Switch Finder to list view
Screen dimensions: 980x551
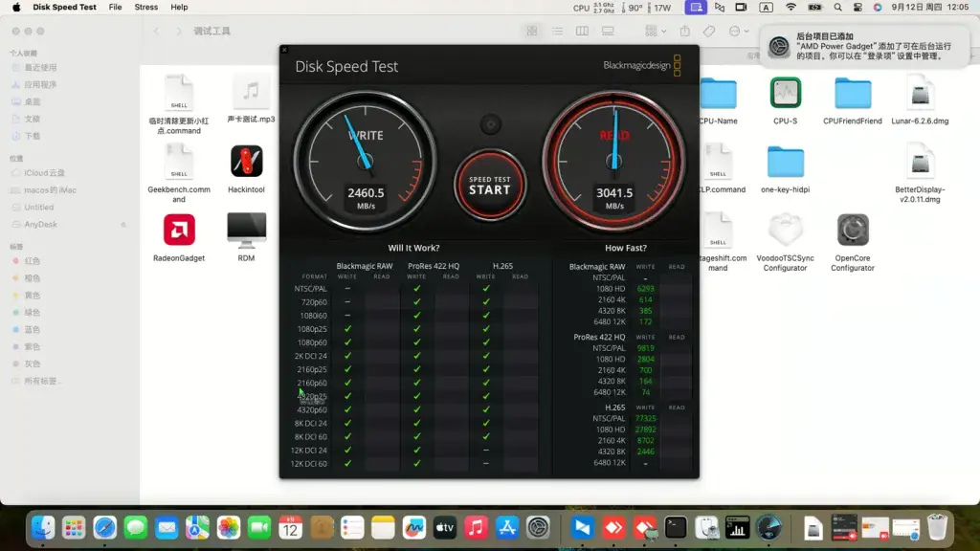click(x=557, y=32)
